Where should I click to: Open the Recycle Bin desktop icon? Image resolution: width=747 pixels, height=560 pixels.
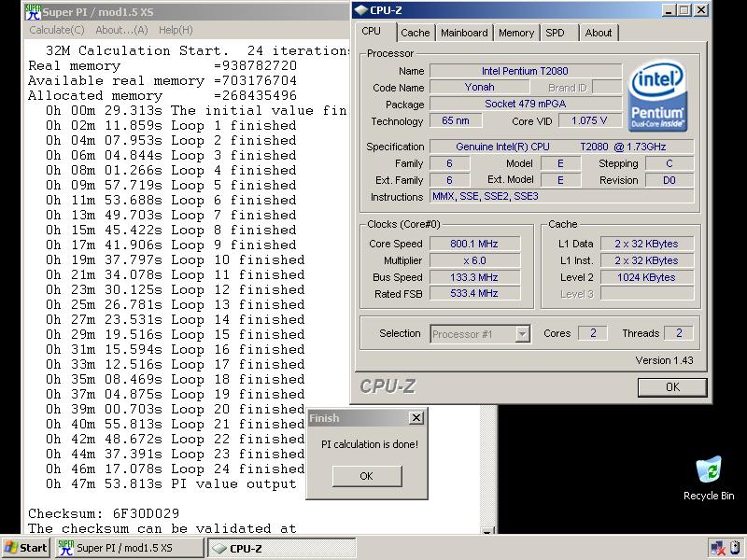coord(709,478)
